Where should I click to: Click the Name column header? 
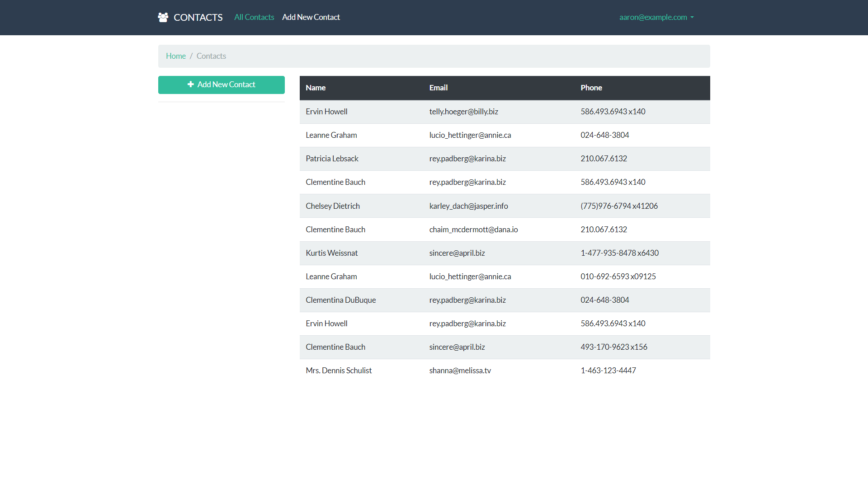coord(316,88)
